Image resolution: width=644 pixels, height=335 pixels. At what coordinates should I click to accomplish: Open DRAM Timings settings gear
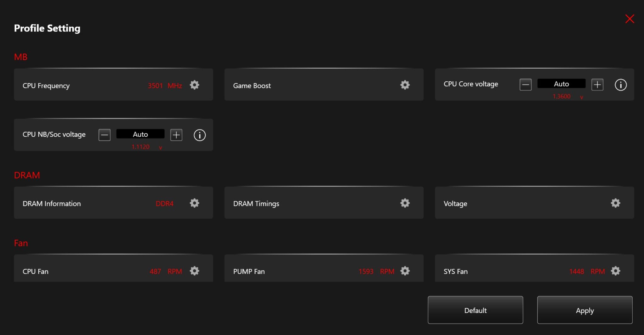pos(405,203)
